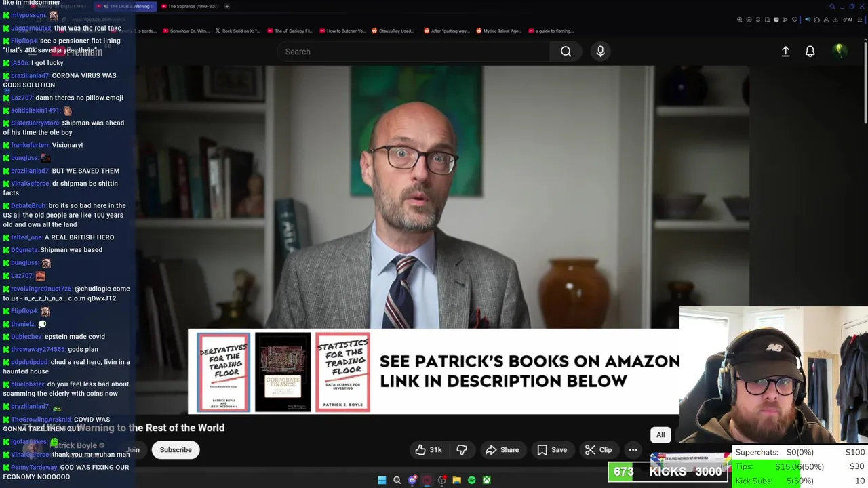This screenshot has height=488, width=868.
Task: Click chat username SisterBarryMore
Action: click(35, 123)
